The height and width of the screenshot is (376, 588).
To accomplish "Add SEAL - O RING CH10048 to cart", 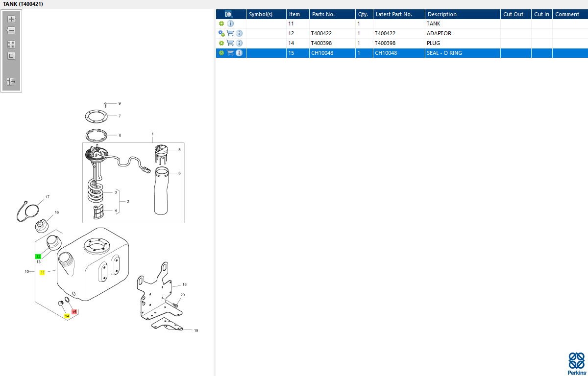I will [230, 53].
